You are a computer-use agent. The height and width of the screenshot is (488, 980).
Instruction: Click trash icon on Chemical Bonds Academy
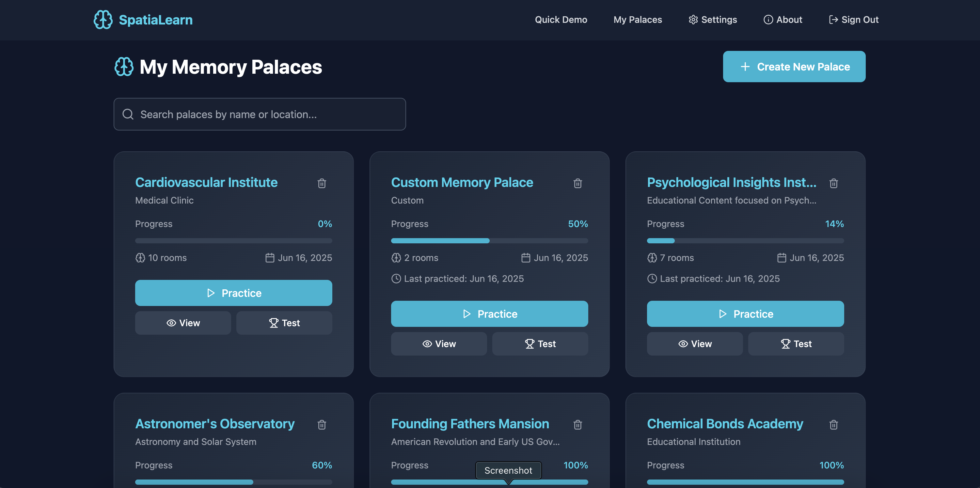[x=833, y=424]
